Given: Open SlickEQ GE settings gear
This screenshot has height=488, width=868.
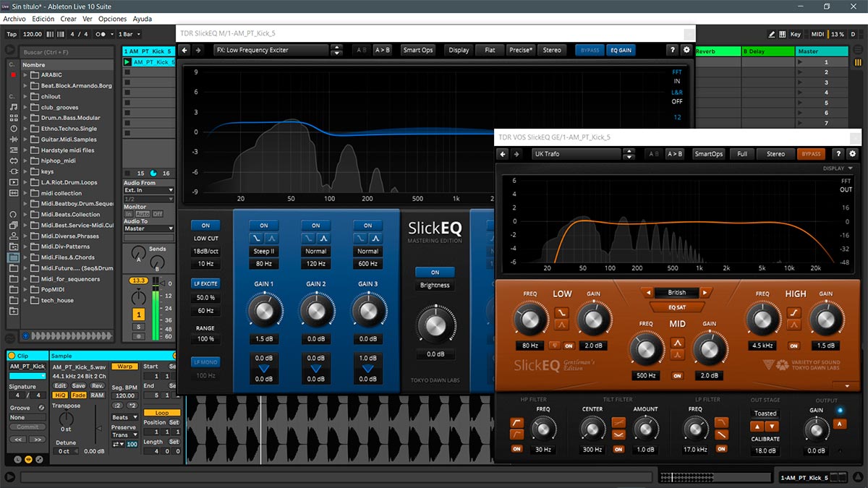Looking at the screenshot, I should (x=852, y=154).
